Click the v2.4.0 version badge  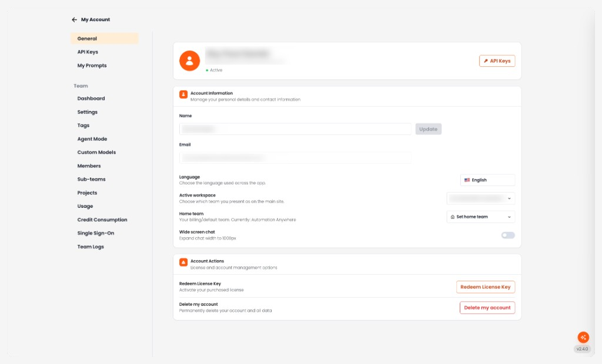coord(582,349)
